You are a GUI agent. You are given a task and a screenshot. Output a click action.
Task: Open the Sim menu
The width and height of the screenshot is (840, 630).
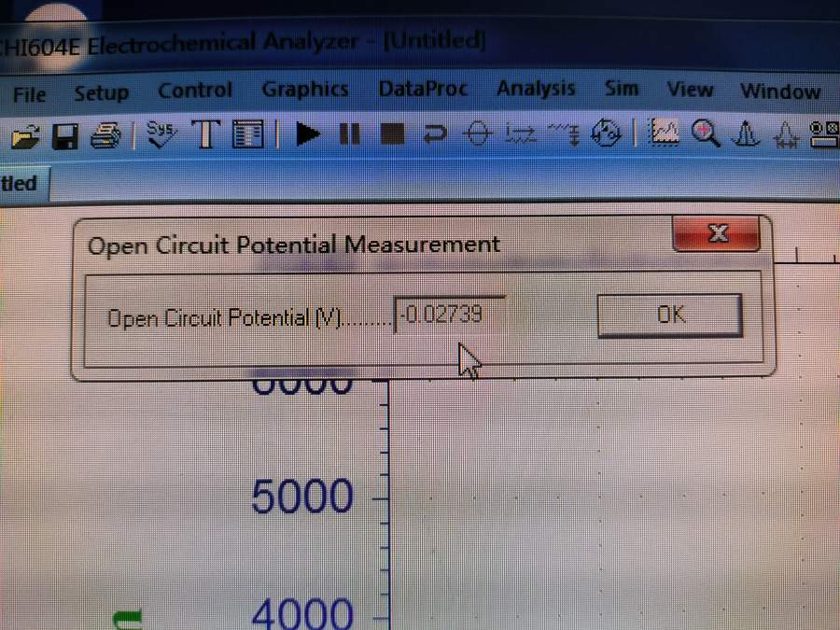(622, 89)
